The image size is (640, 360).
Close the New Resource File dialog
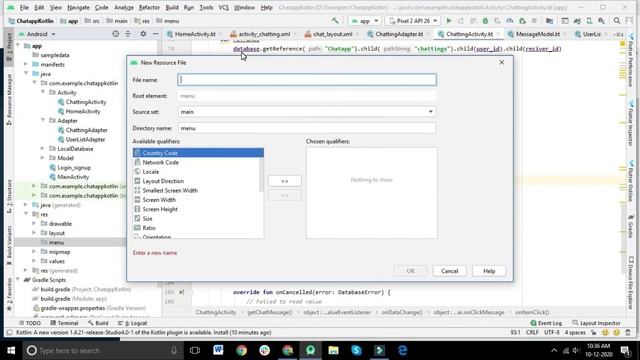tap(502, 62)
